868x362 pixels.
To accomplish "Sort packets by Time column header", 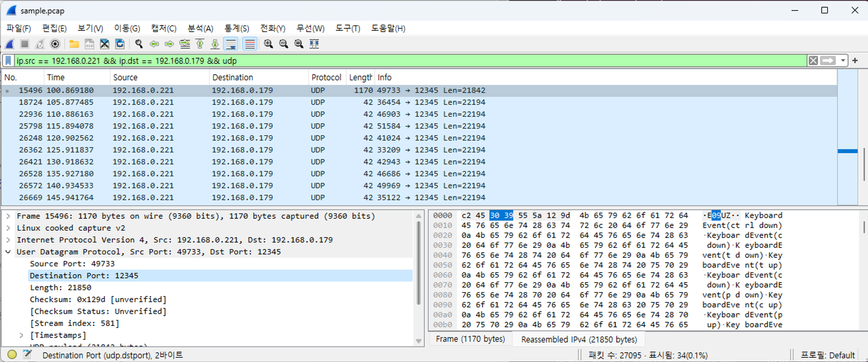I will [77, 77].
